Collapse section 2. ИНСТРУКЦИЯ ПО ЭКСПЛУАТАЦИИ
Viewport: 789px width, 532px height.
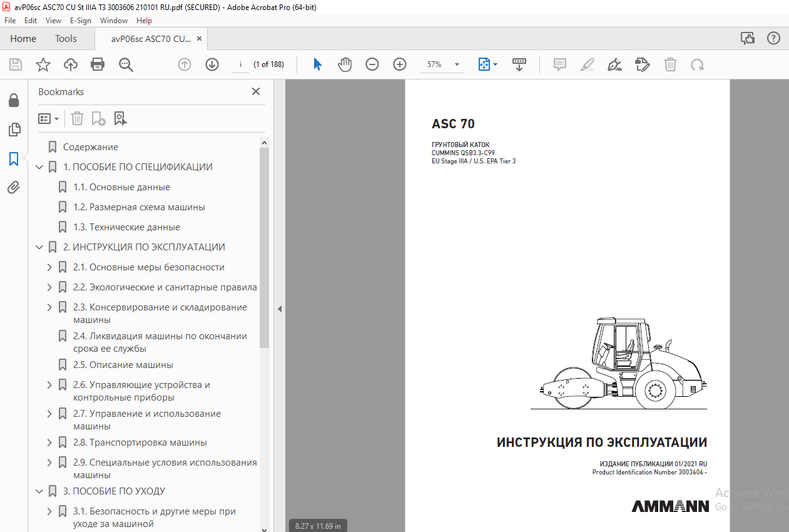pos(39,247)
